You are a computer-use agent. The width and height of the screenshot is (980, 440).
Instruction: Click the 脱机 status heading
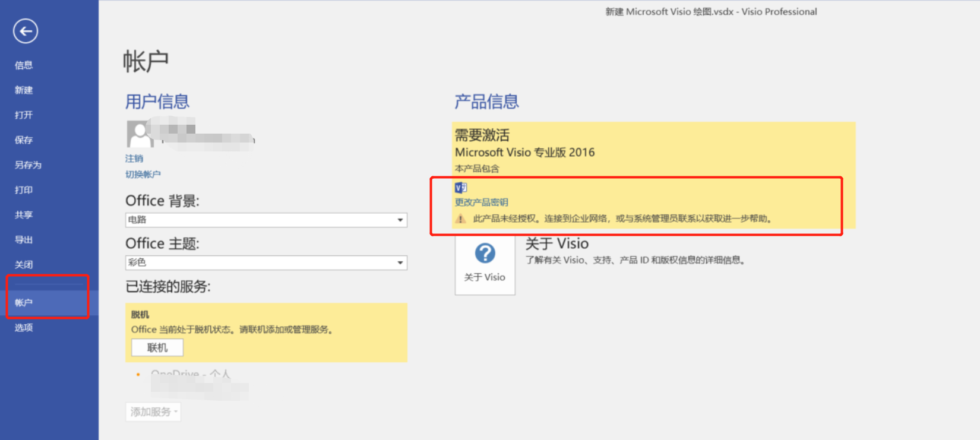point(140,315)
